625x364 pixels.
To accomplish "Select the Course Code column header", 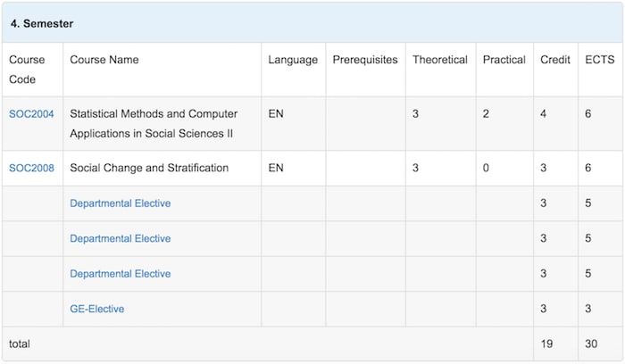I will [x=27, y=70].
